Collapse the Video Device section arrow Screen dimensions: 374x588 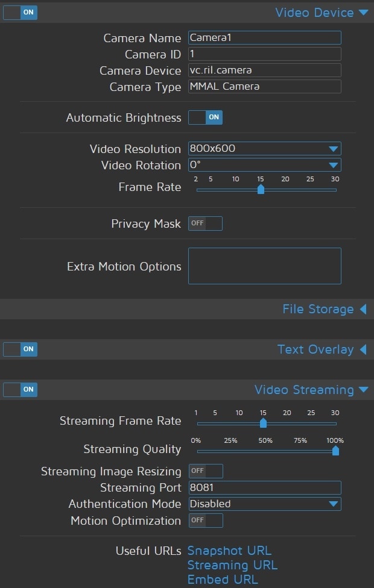363,12
